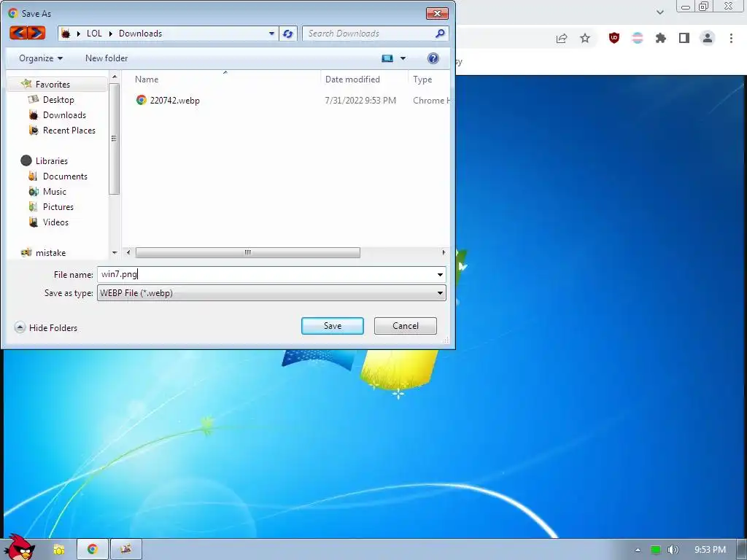The width and height of the screenshot is (747, 560).
Task: Open Desktop in the navigation pane
Action: (x=58, y=99)
